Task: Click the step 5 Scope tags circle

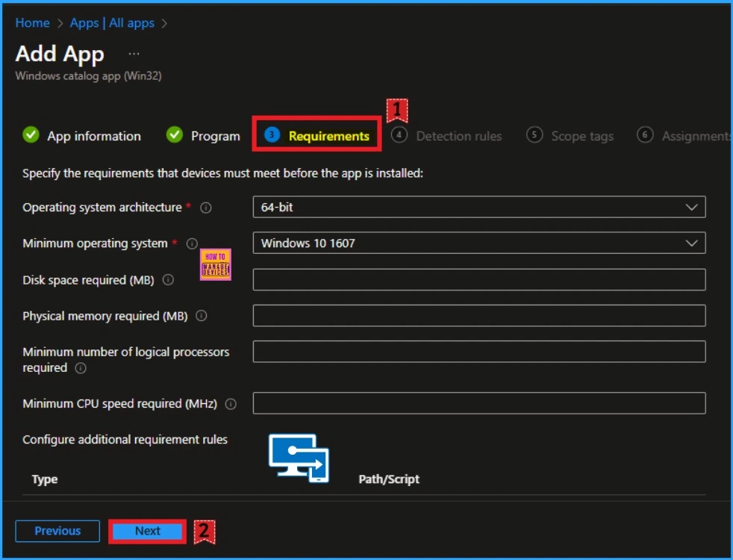Action: click(534, 135)
